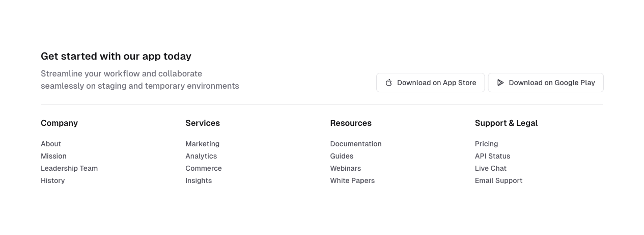The image size is (644, 235).
Task: Open the Pricing link
Action: click(x=487, y=144)
